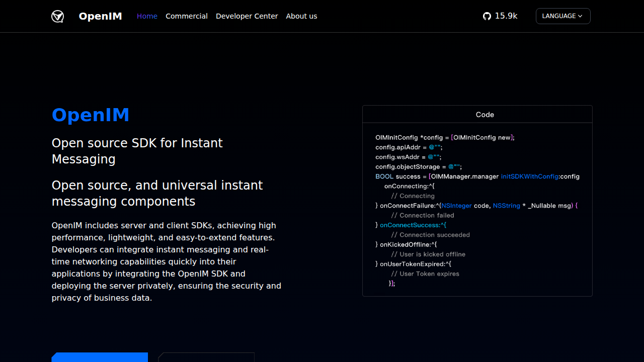Click the OpenIM brand name in header

pyautogui.click(x=100, y=16)
